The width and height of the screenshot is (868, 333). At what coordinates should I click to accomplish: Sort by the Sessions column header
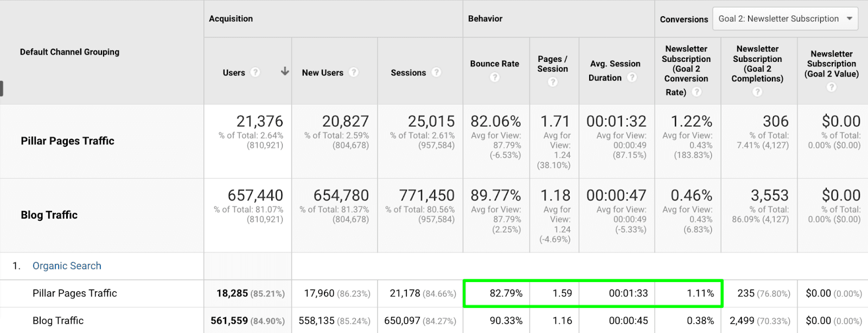tap(408, 73)
